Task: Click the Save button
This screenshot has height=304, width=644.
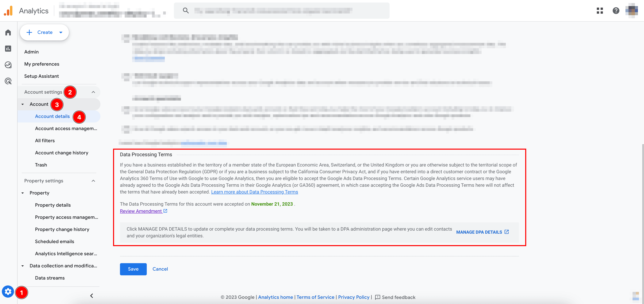Action: point(133,269)
